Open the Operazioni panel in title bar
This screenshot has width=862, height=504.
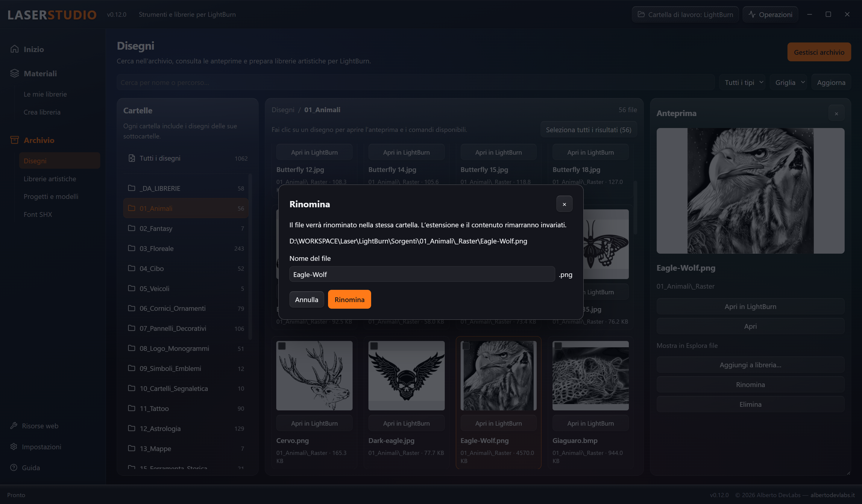(770, 14)
